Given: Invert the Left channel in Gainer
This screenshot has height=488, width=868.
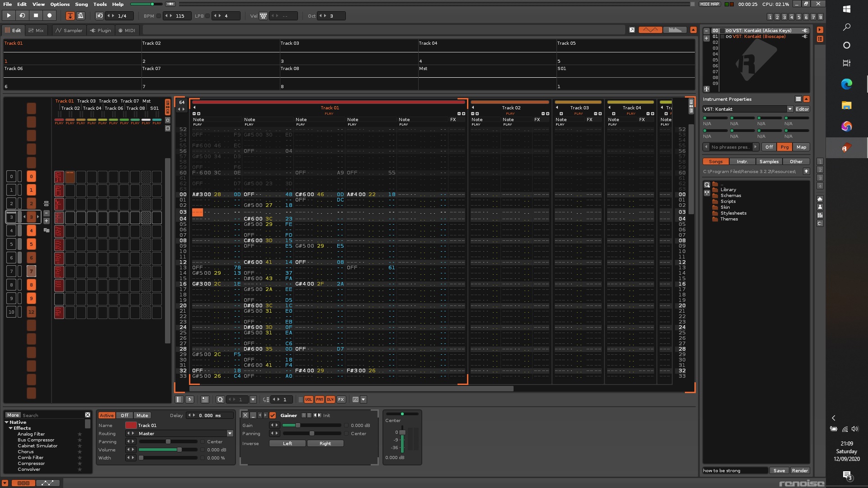Looking at the screenshot, I should pyautogui.click(x=288, y=444).
